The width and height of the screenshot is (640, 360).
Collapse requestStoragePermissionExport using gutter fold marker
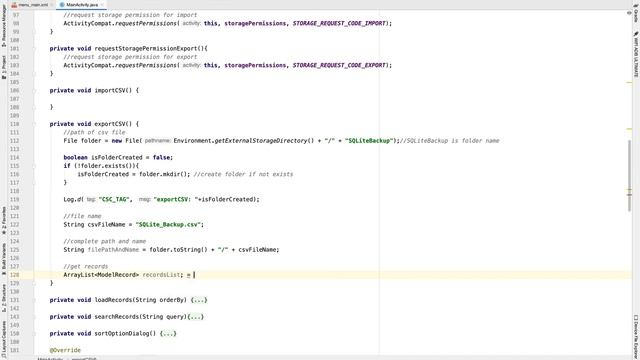(34, 49)
